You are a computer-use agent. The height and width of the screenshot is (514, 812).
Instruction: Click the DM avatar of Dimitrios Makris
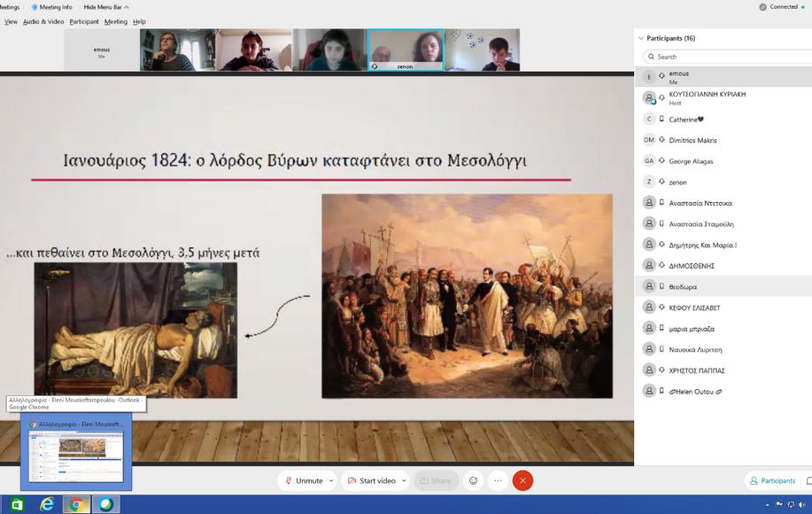pos(649,140)
